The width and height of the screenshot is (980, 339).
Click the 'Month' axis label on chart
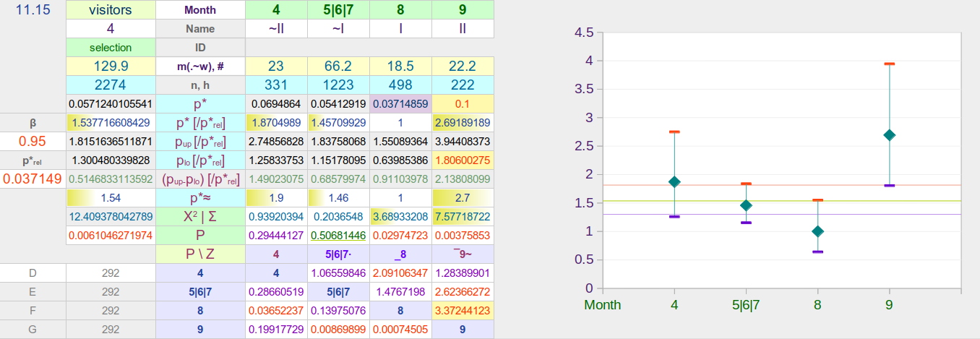pyautogui.click(x=602, y=305)
